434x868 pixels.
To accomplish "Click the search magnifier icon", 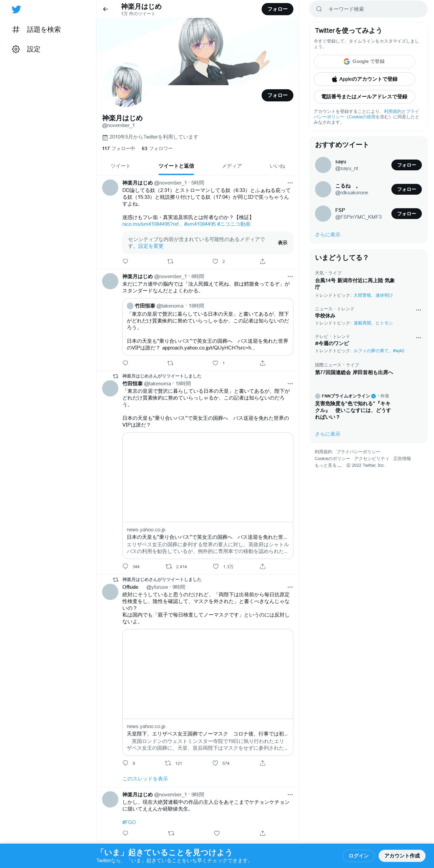I will (x=319, y=9).
